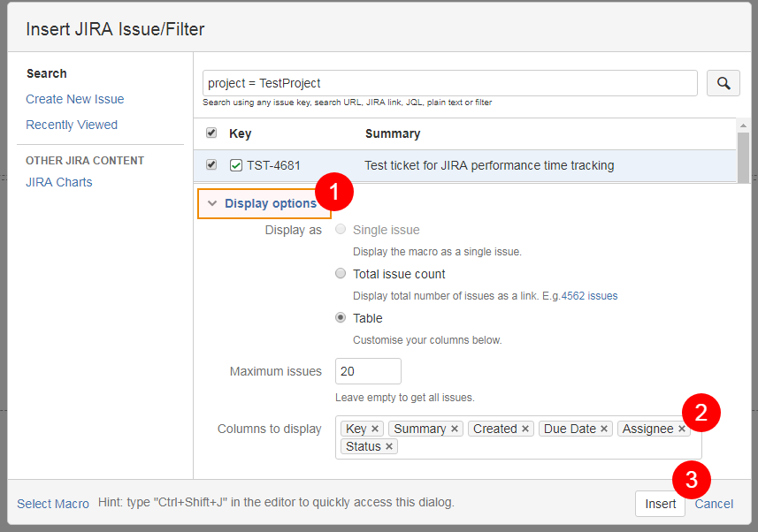Click the Select Macro link
The image size is (758, 532).
tap(53, 504)
